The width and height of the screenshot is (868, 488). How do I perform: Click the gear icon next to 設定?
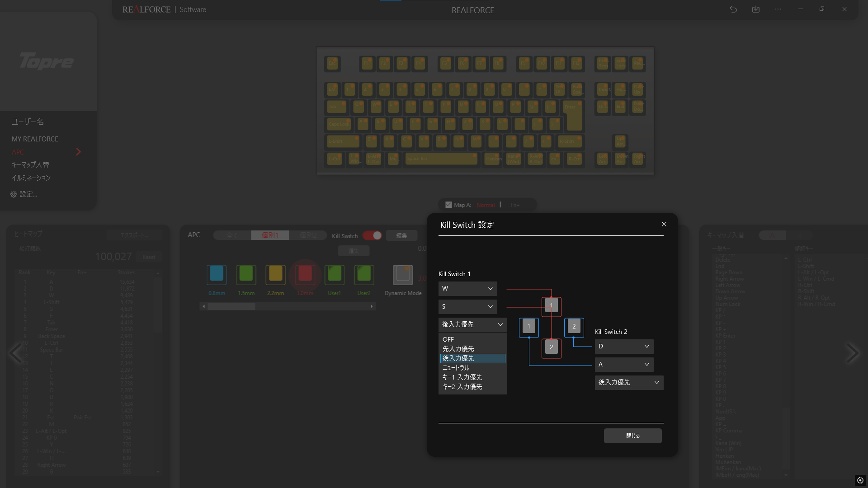pos(14,194)
